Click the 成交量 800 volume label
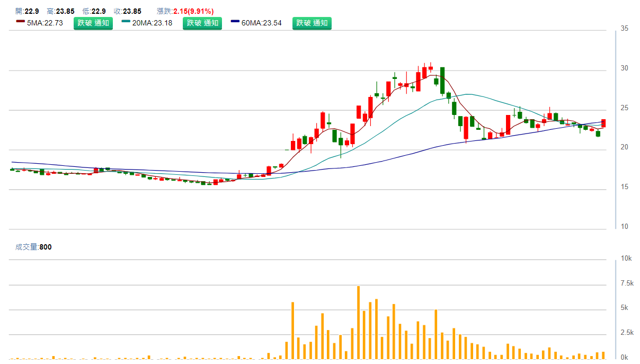This screenshot has height=364, width=640. (x=33, y=247)
